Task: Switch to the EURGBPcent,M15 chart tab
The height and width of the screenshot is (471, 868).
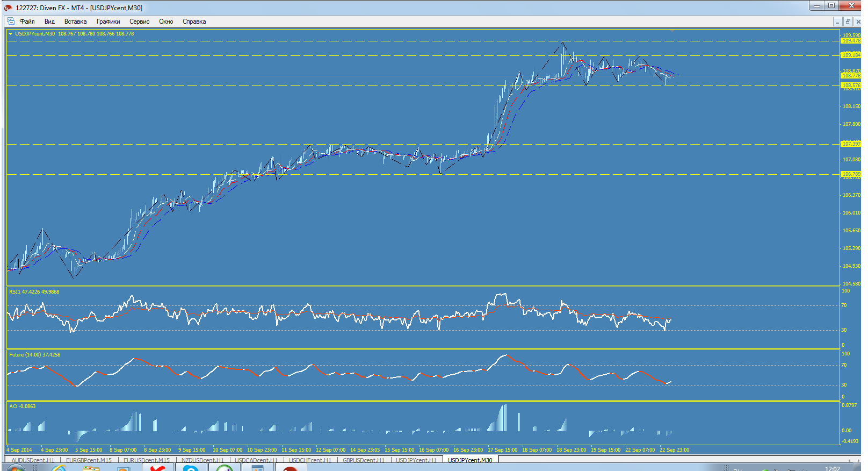Action: coord(89,460)
